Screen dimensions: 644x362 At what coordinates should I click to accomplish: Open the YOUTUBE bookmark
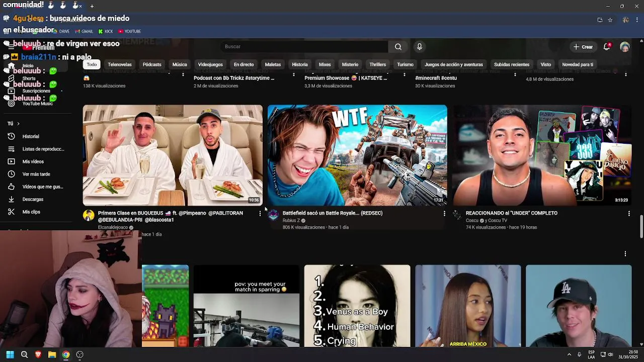click(x=129, y=31)
